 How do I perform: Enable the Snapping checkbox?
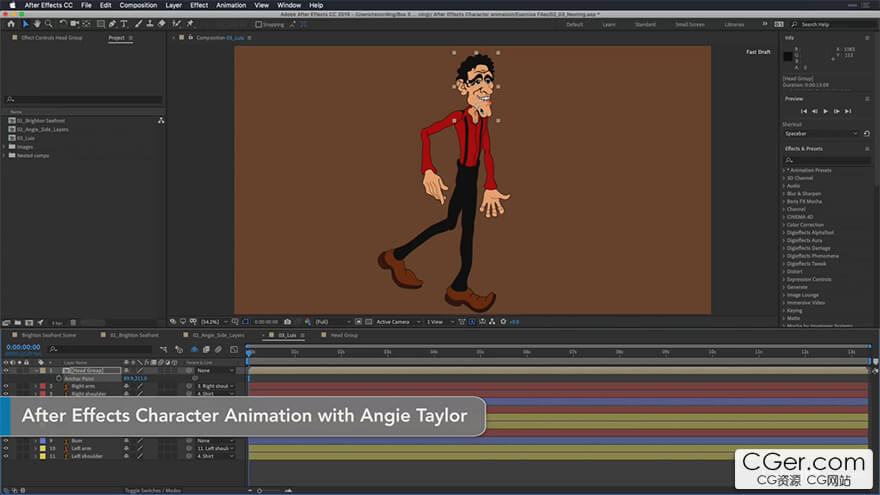[x=259, y=25]
